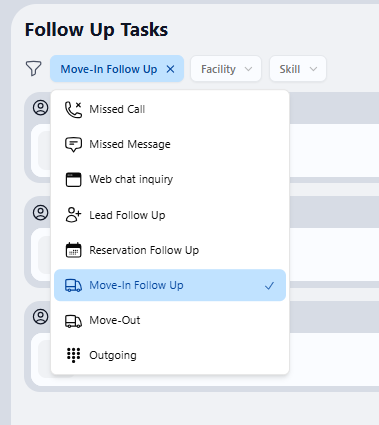Choose Web chat inquiry option
This screenshot has width=379, height=425.
(x=170, y=180)
